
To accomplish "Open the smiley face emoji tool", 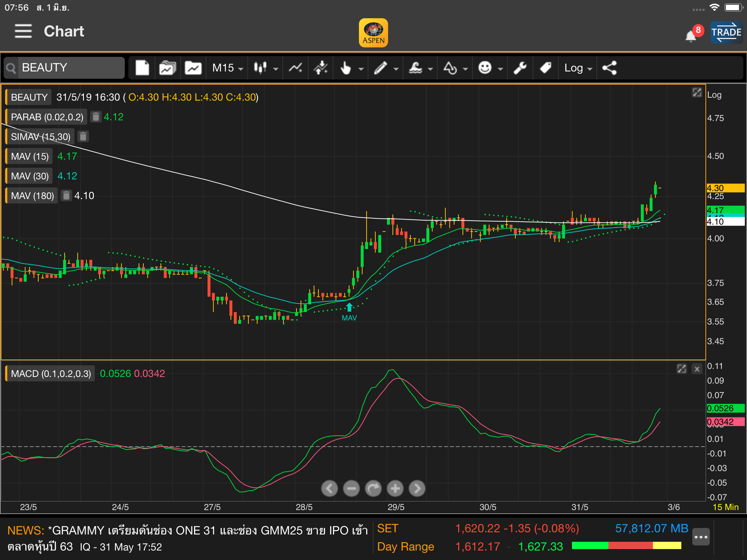I will click(x=485, y=68).
